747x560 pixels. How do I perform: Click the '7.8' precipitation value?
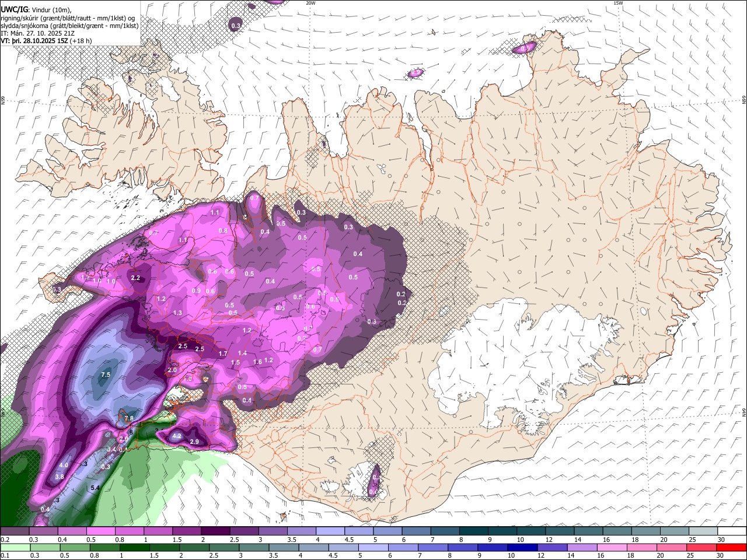[129, 418]
